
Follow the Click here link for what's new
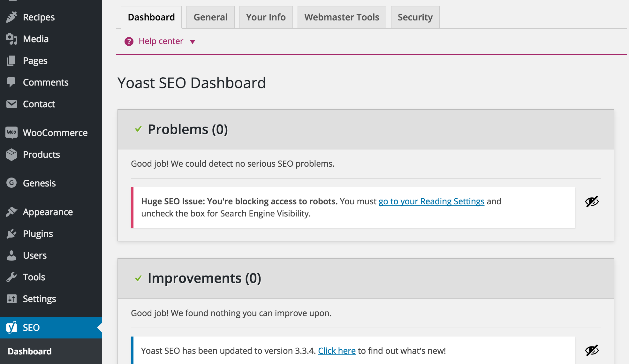337,351
